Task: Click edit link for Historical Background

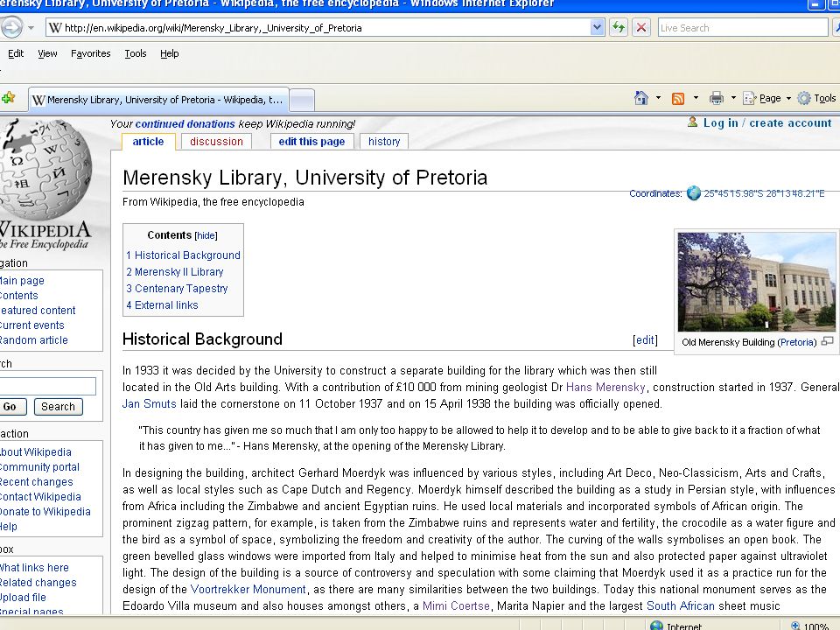Action: pyautogui.click(x=645, y=339)
